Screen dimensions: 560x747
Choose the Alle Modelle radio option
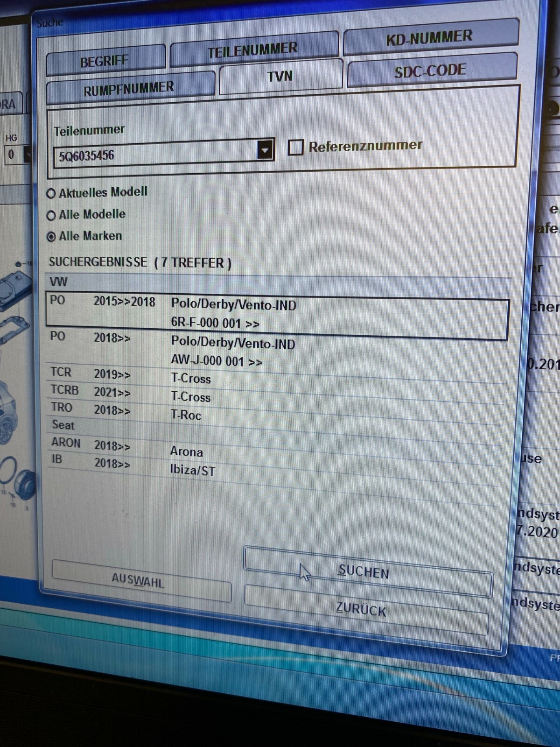[51, 215]
